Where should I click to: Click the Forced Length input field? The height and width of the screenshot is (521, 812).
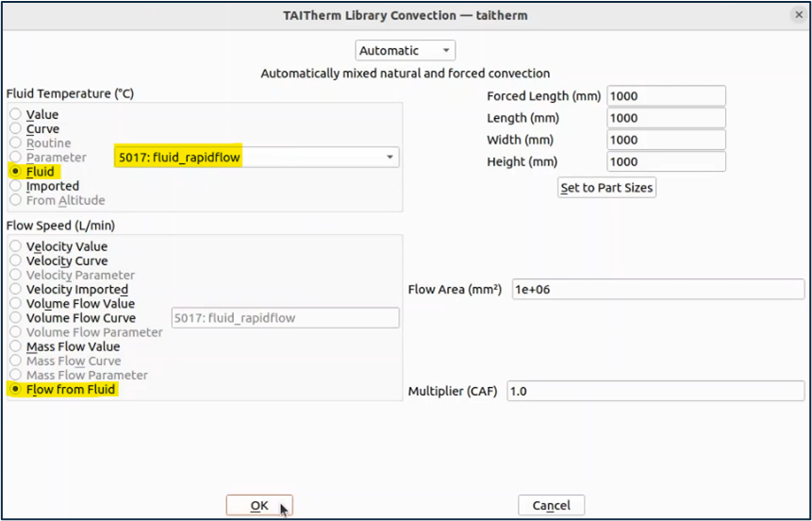coord(666,96)
